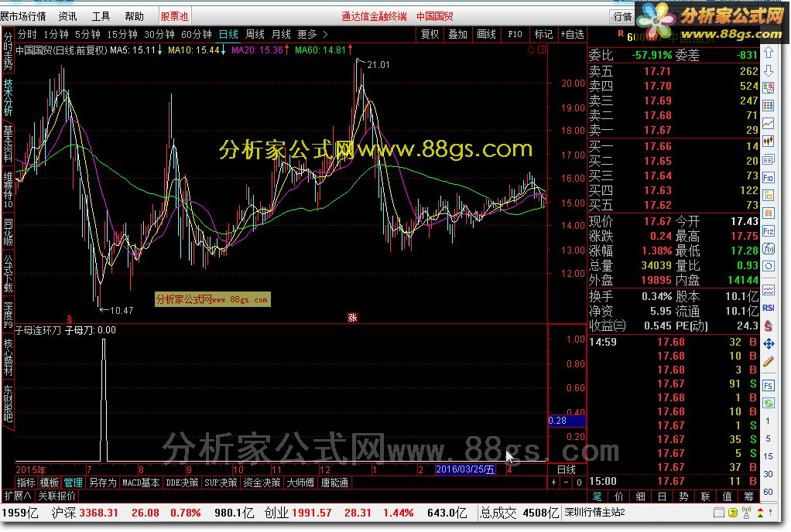The width and height of the screenshot is (791, 532).
Task: Click the F5 chart switch icon
Action: pos(769,385)
